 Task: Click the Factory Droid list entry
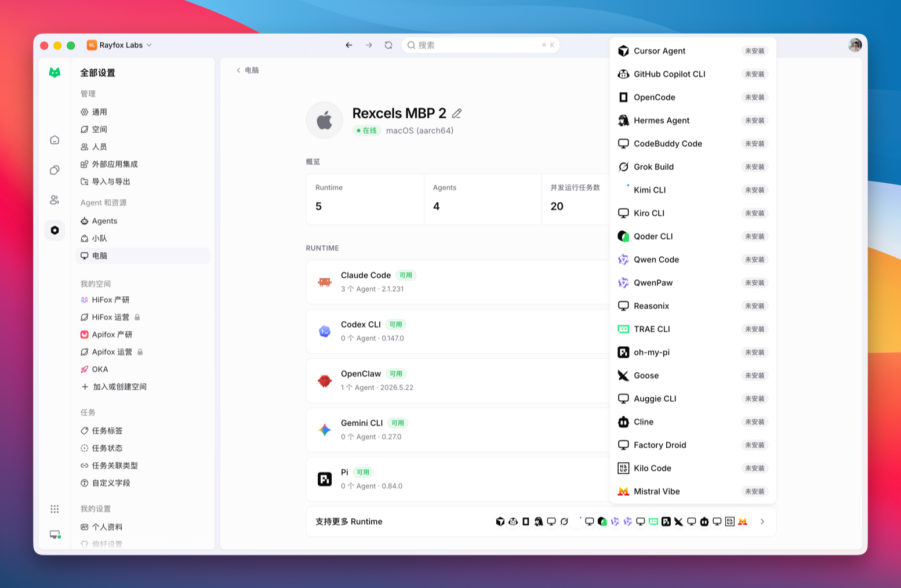693,445
